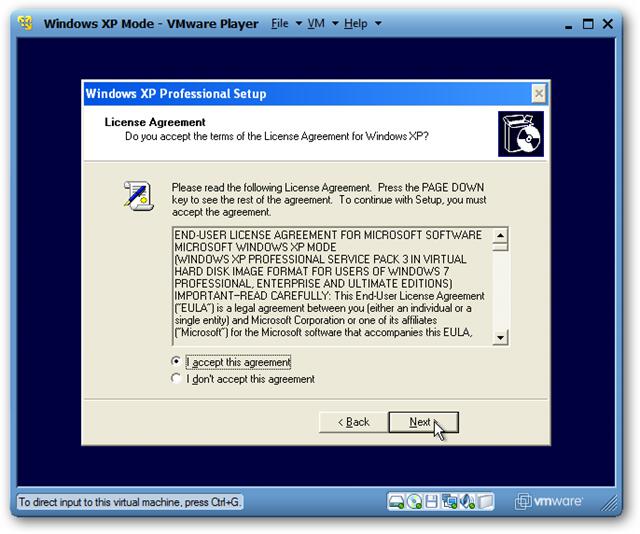
Task: Expand the Help menu dropdown arrow
Action: pyautogui.click(x=378, y=24)
